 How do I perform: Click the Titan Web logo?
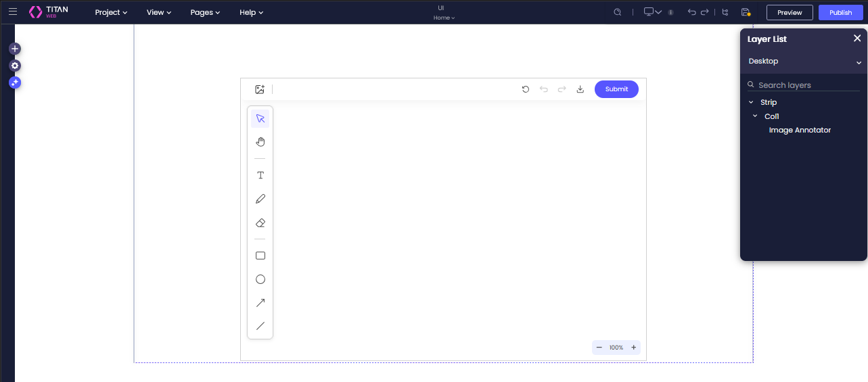[x=49, y=12]
